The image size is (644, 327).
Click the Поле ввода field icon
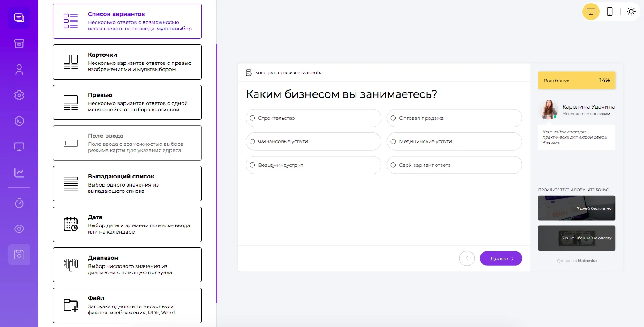click(71, 143)
